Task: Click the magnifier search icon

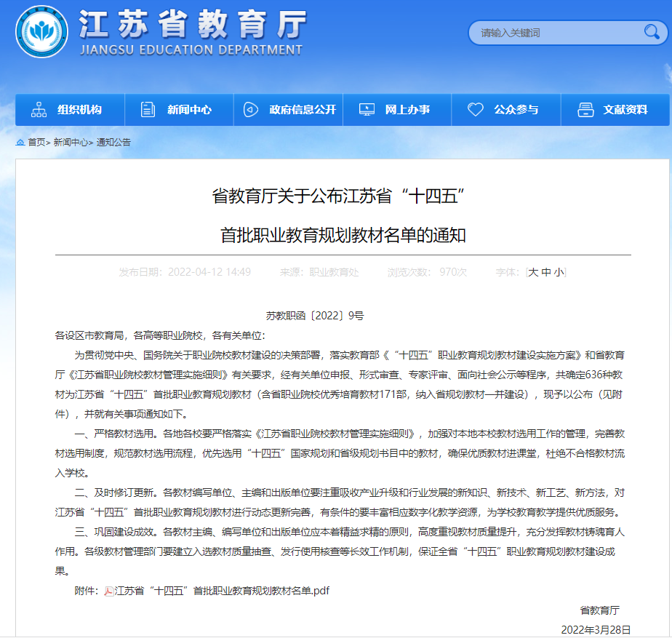Action: point(651,32)
